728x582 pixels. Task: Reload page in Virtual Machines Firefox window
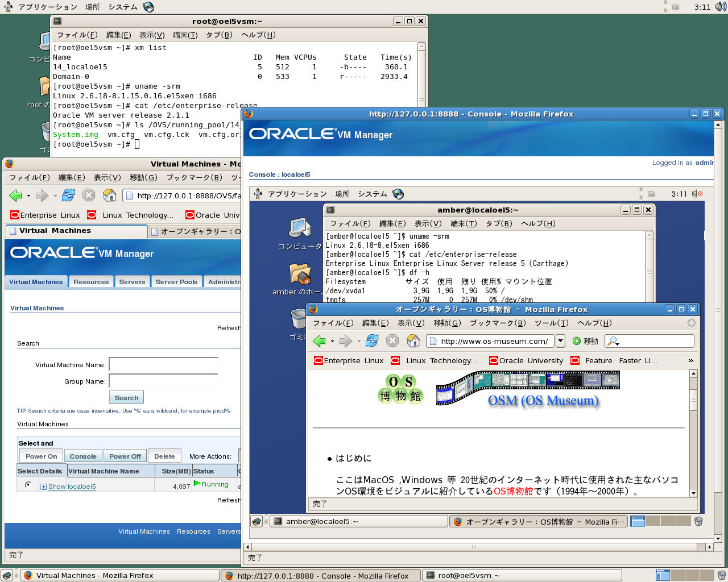(68, 196)
